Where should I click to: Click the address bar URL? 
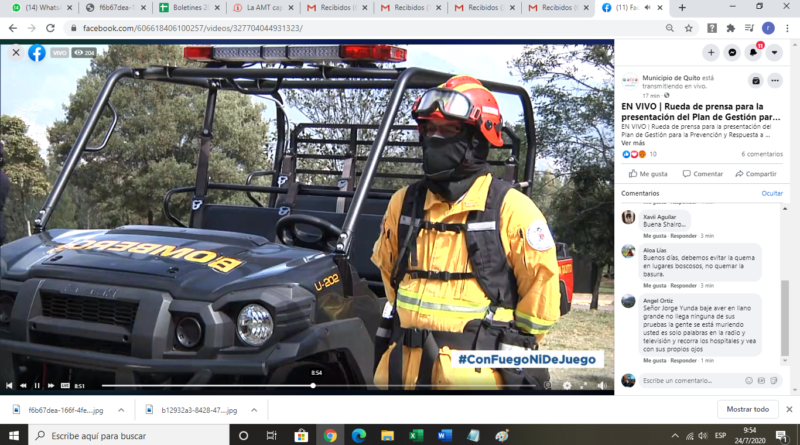click(x=193, y=28)
